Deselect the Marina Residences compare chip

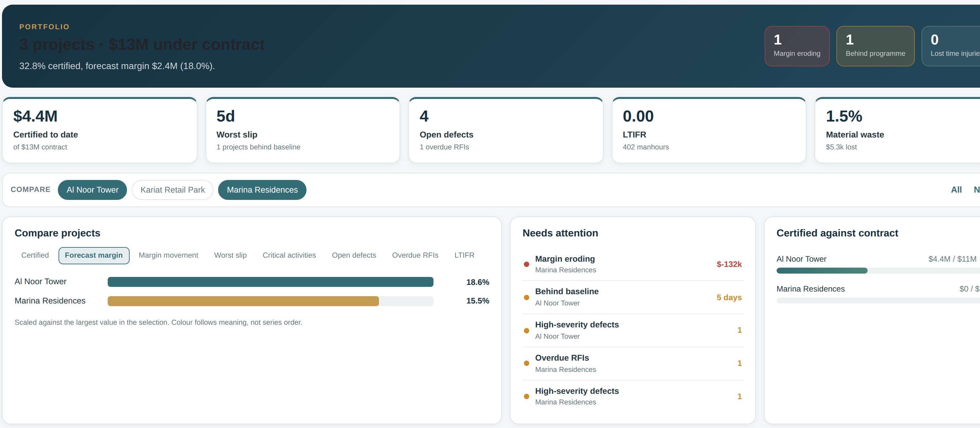pyautogui.click(x=262, y=190)
